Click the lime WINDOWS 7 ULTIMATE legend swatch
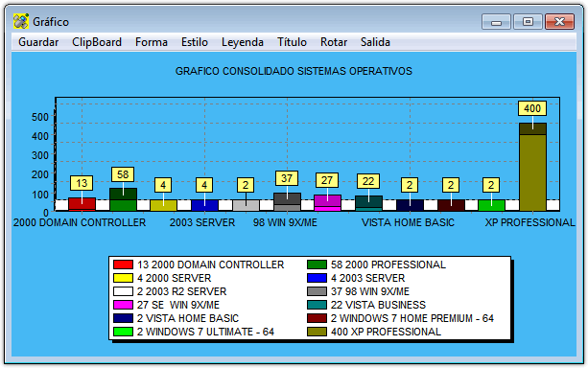The width and height of the screenshot is (588, 368). pos(123,332)
